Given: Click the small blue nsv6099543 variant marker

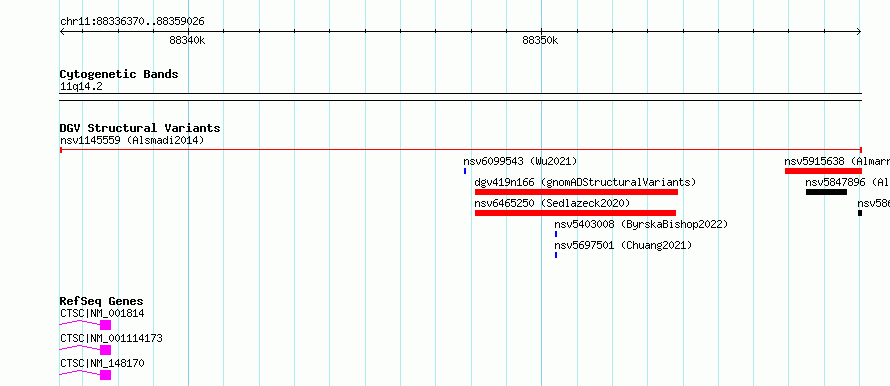Looking at the screenshot, I should [465, 171].
